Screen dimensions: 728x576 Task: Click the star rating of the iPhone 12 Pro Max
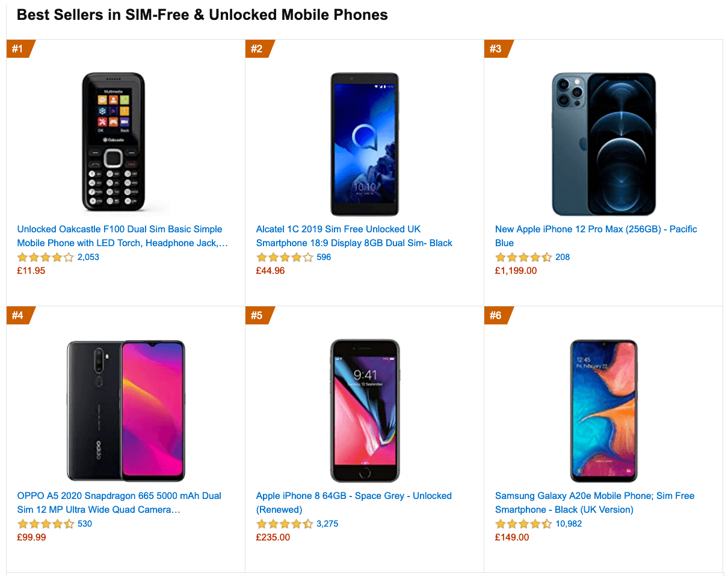point(523,257)
